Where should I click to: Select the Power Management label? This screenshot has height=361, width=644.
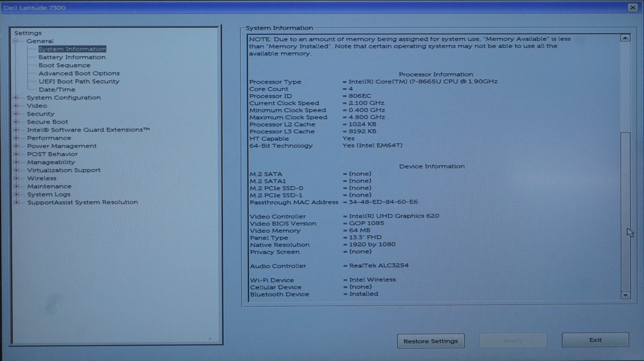(62, 146)
